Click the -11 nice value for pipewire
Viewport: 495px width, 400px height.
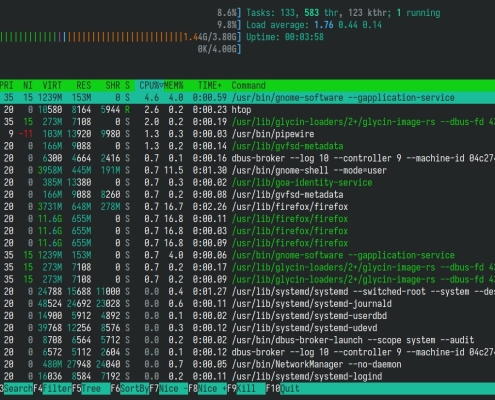pyautogui.click(x=26, y=134)
